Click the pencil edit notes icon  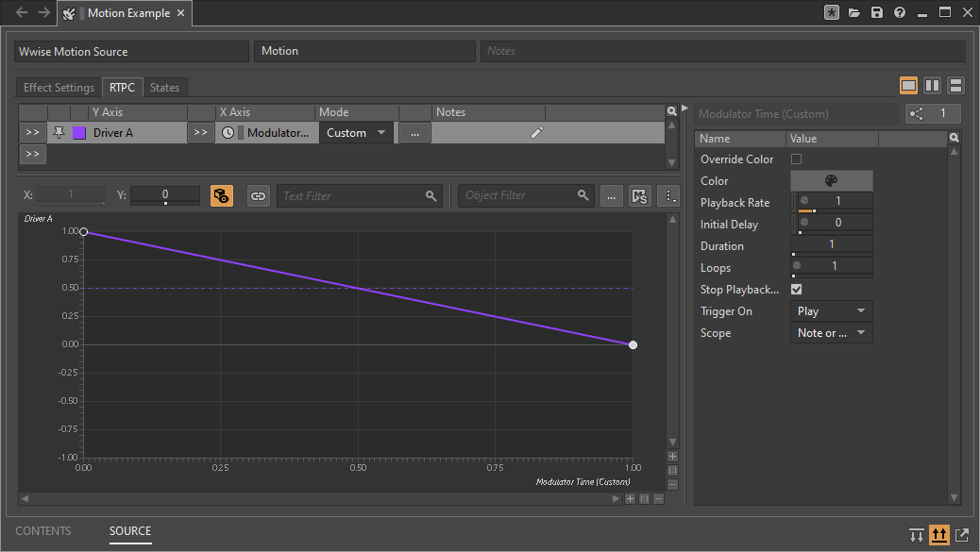(x=536, y=133)
